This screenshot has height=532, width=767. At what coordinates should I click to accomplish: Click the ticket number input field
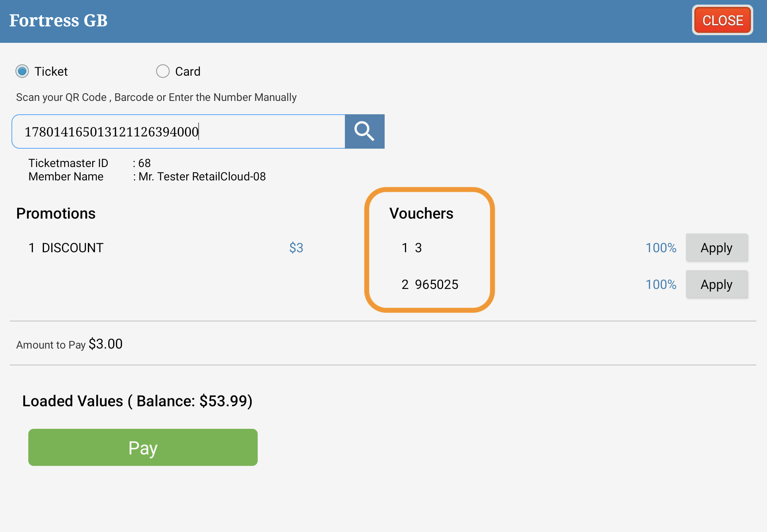point(179,131)
